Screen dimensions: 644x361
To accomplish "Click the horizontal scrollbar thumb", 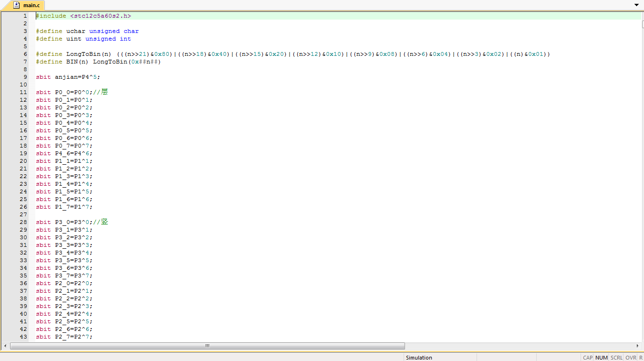I will (207, 346).
